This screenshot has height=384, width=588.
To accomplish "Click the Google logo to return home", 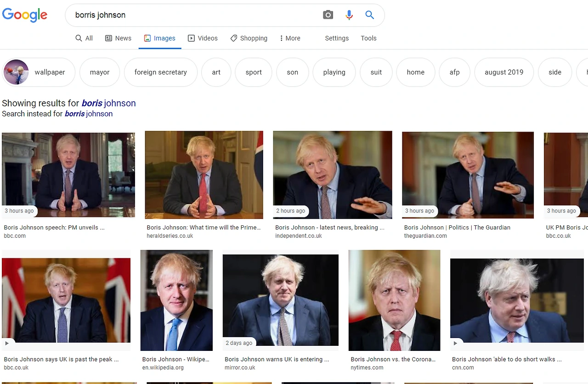I will 25,15.
